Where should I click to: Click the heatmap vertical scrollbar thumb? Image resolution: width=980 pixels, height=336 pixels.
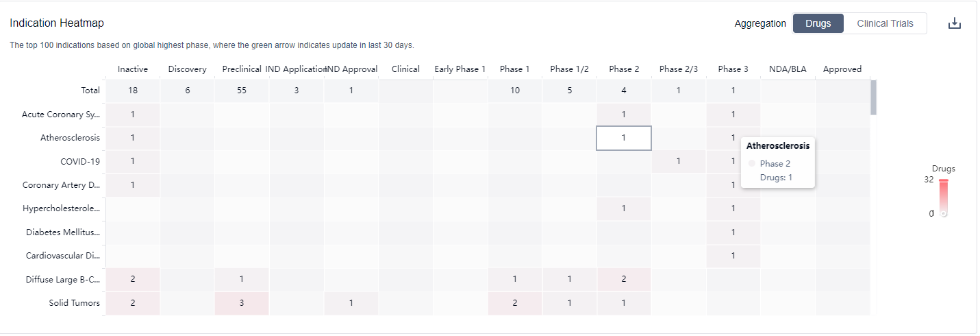tap(873, 97)
